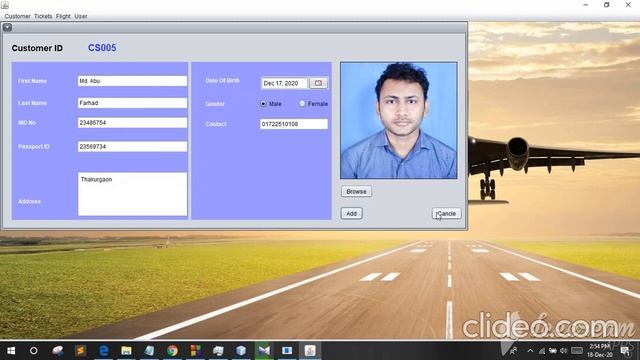Open the NetBeans cube icon on taskbar
This screenshot has width=640, height=360.
click(x=241, y=351)
